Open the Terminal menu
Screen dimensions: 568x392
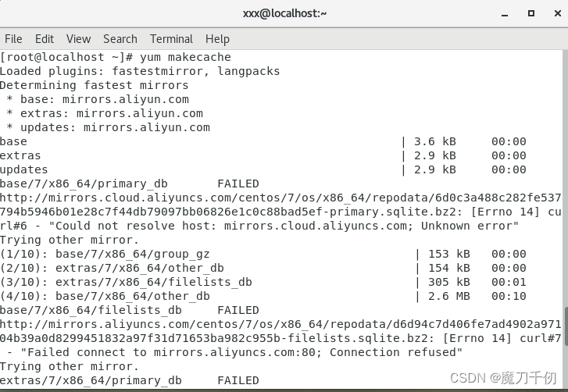coord(171,39)
